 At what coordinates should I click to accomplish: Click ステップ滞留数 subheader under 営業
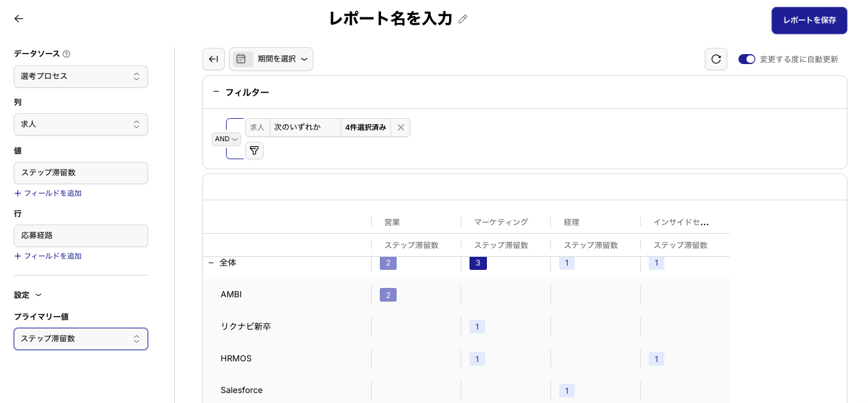412,246
